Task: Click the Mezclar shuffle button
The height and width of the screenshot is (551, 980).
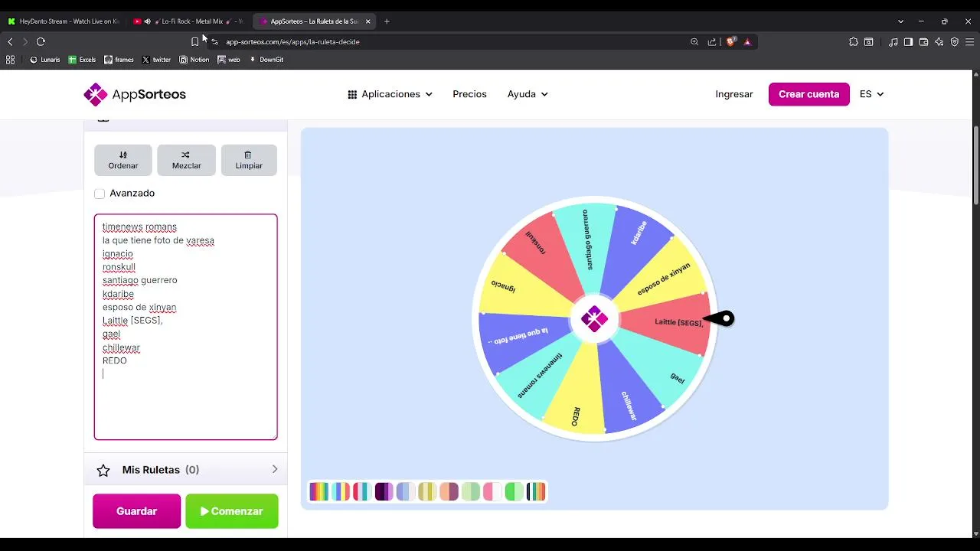Action: point(186,160)
